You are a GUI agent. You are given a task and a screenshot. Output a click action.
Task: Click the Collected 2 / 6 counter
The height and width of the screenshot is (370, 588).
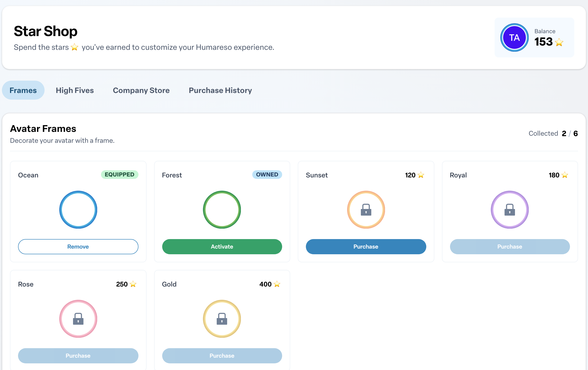coord(553,133)
